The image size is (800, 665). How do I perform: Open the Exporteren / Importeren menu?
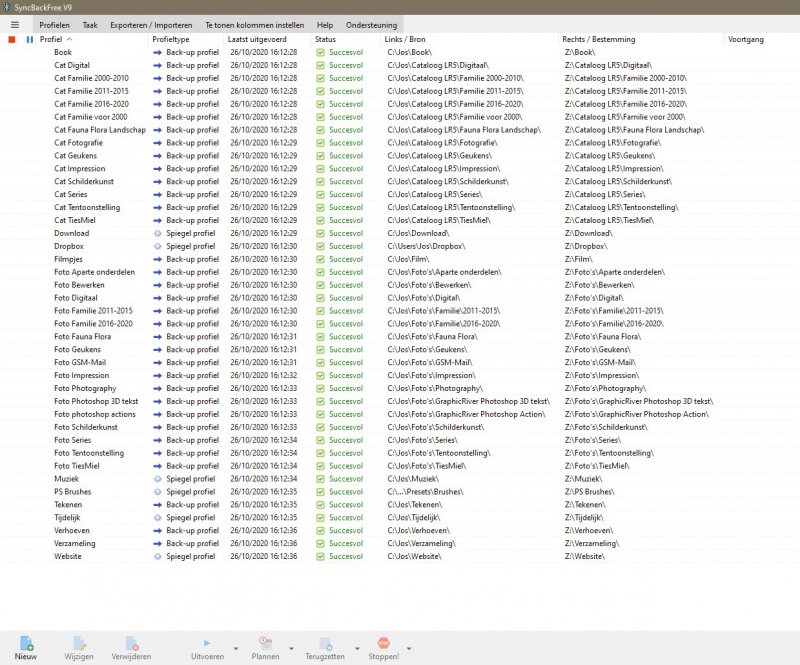coord(150,24)
